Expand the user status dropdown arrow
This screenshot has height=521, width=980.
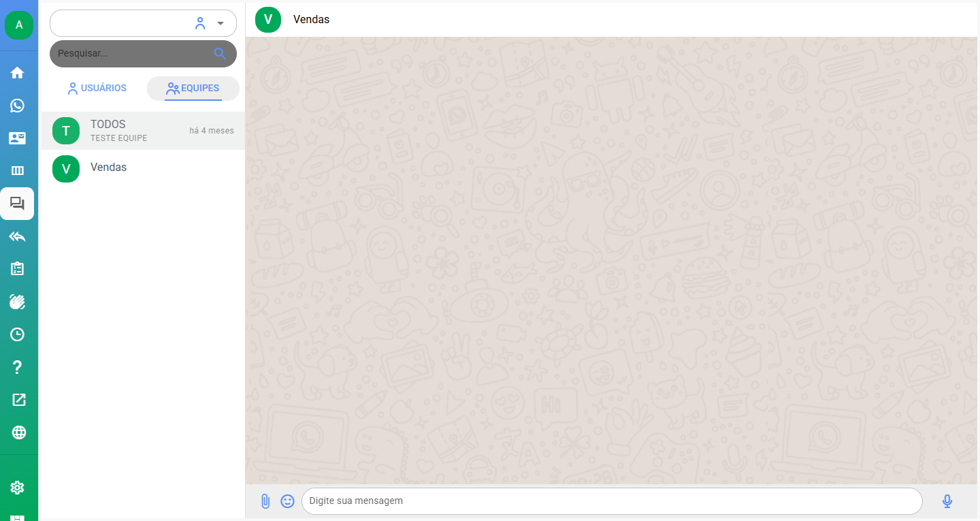coord(220,22)
